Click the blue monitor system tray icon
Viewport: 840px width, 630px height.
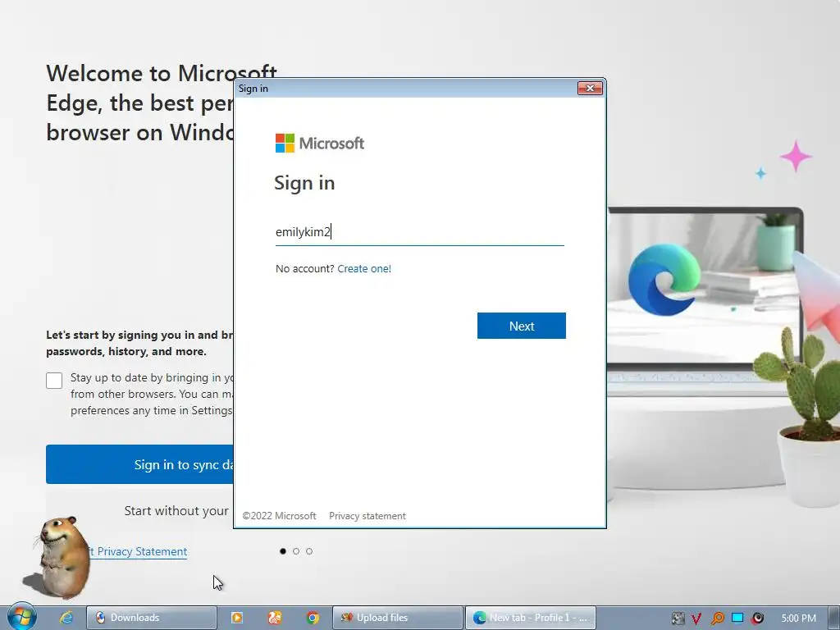point(737,619)
